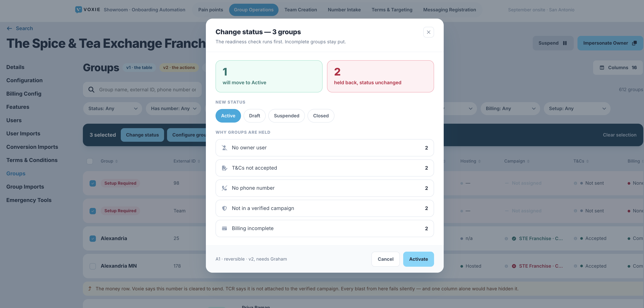
Task: Click the back arrow next to Search
Action: pos(9,28)
